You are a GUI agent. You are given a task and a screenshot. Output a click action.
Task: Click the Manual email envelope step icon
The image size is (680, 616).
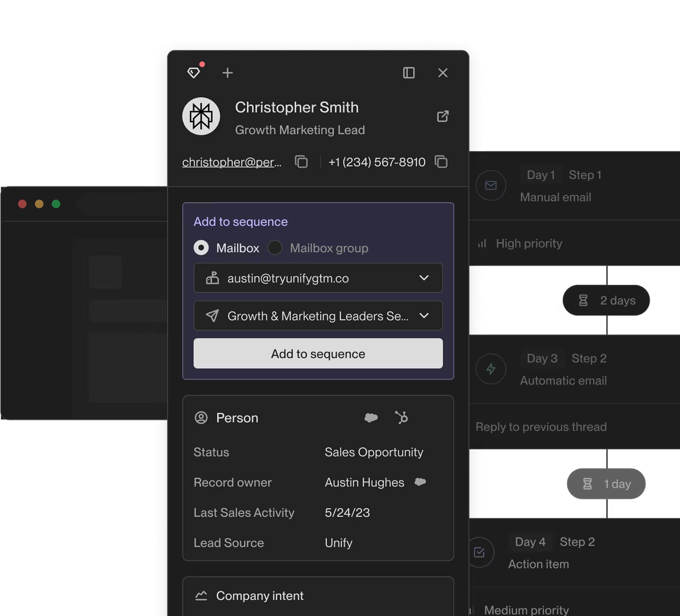tap(491, 185)
